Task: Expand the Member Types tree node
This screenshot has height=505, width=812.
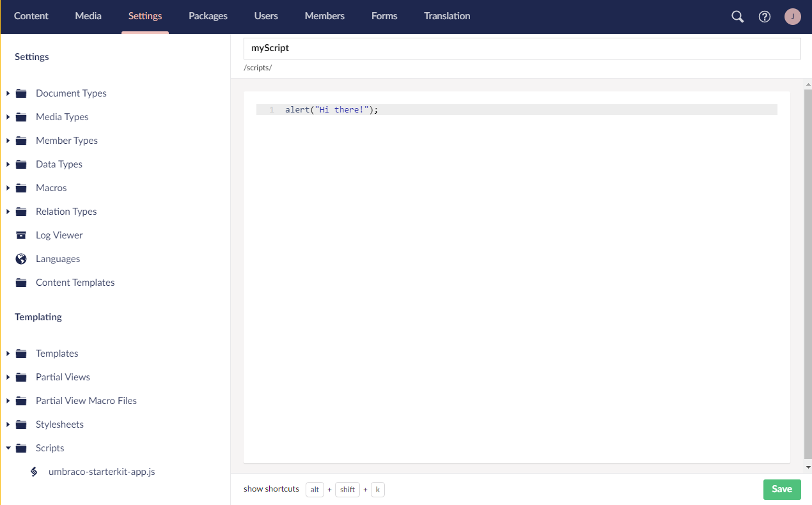Action: [8, 141]
